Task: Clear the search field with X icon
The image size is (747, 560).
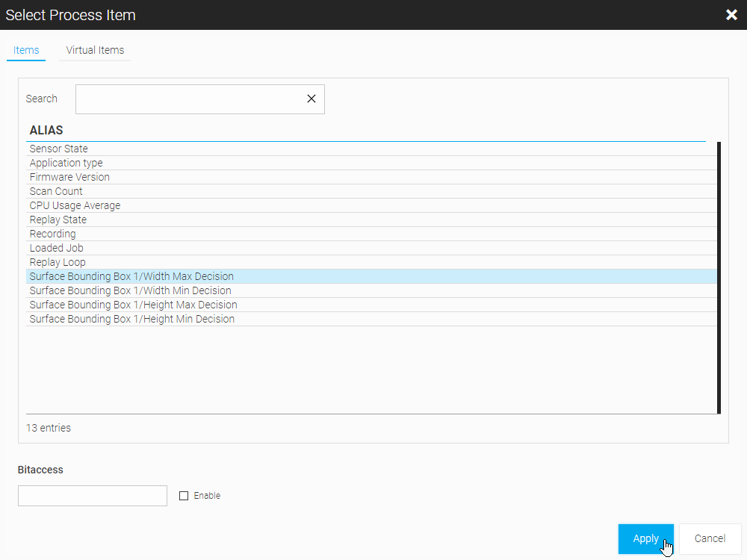Action: point(311,99)
